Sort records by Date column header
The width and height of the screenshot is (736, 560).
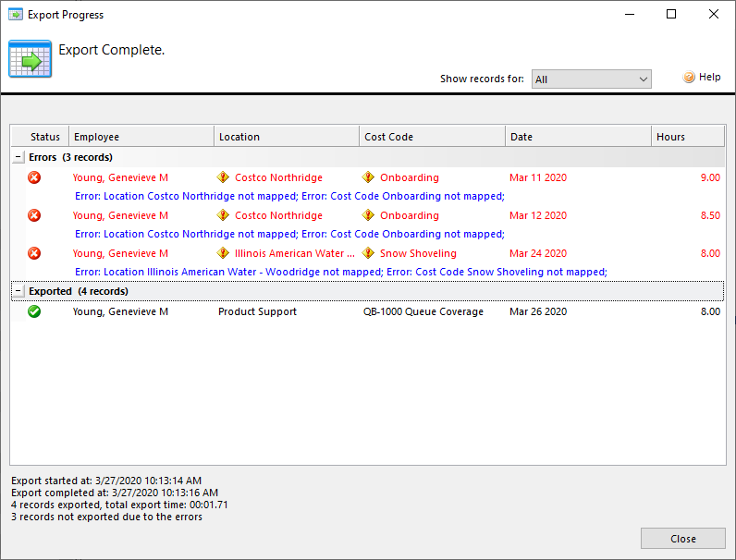(578, 137)
